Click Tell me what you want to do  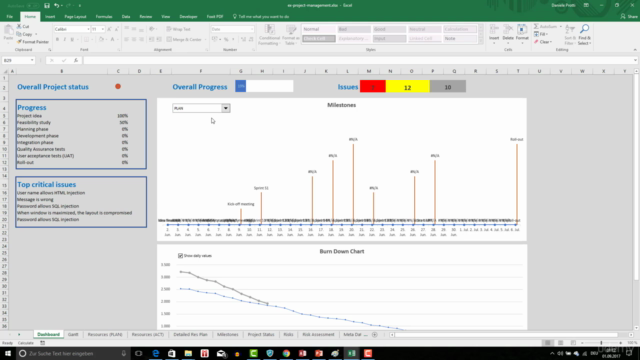click(261, 17)
